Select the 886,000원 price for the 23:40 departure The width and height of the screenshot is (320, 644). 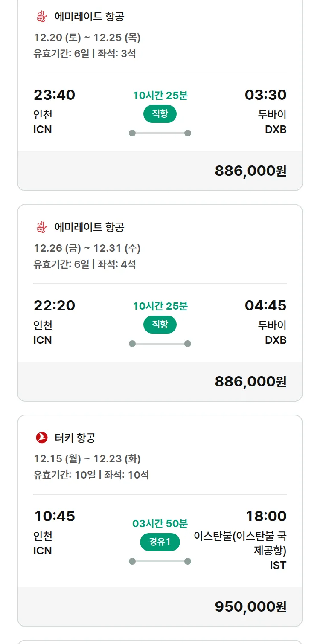250,171
